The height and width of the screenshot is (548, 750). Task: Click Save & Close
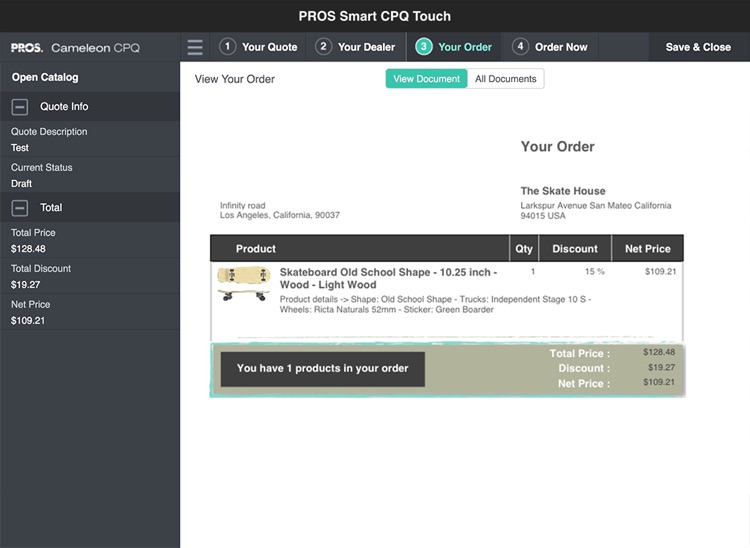698,47
